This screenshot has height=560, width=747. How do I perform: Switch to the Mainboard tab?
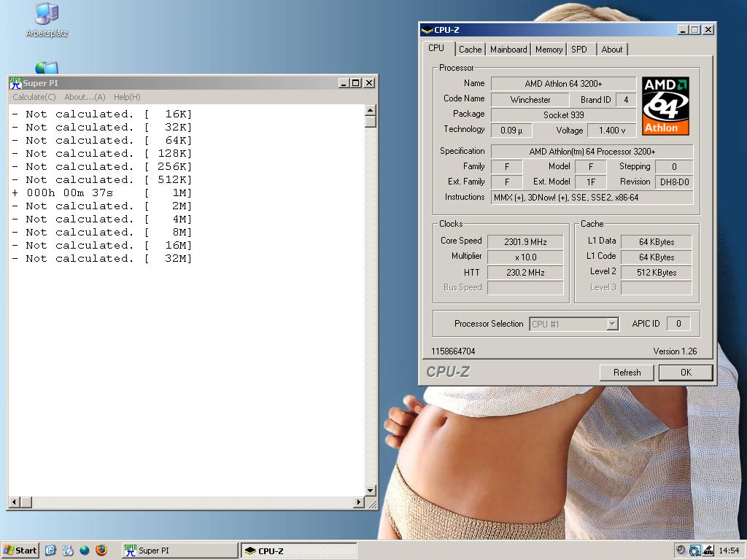508,50
